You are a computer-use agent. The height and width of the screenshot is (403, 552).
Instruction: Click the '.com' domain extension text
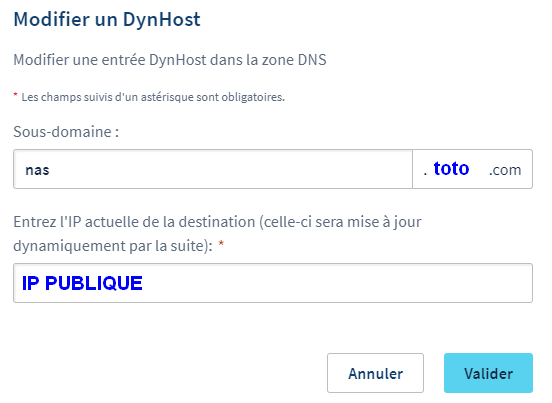tap(505, 170)
